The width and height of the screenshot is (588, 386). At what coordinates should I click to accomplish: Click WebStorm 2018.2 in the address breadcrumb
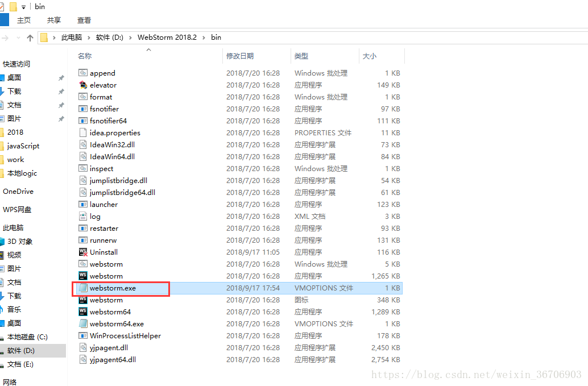(167, 38)
